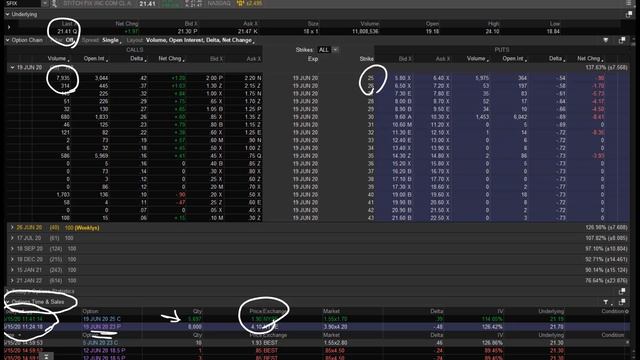The height and width of the screenshot is (360, 640).
Task: Open calls Net Chng column header menu
Action: pos(171,59)
